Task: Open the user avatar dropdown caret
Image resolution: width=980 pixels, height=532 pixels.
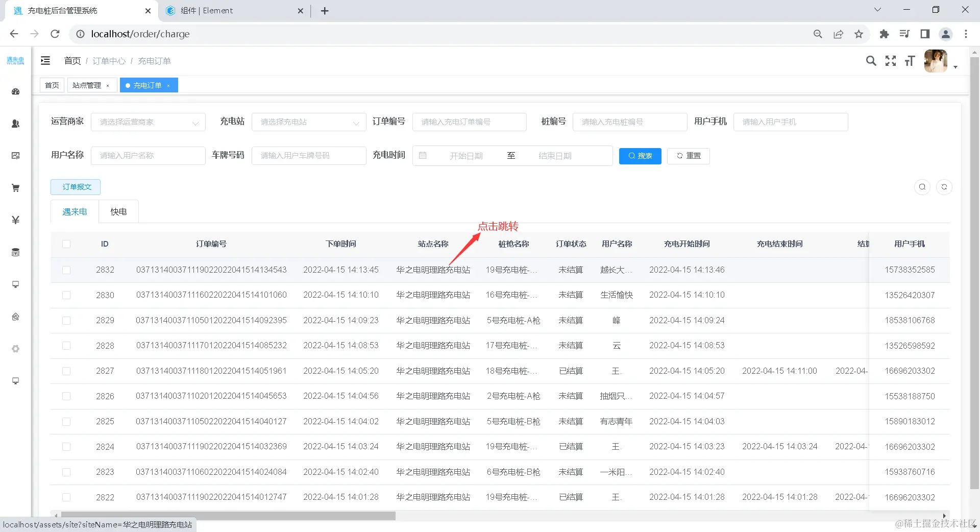Action: tap(955, 67)
